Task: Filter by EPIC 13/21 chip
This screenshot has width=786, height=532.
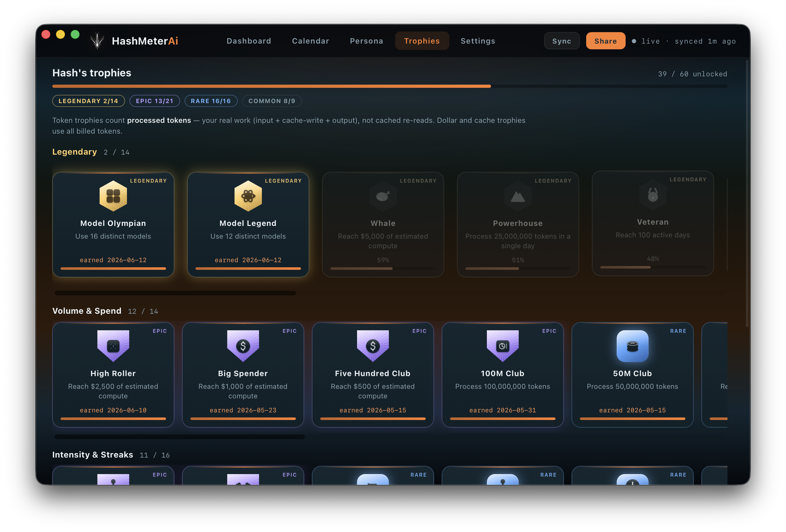Action: 155,101
